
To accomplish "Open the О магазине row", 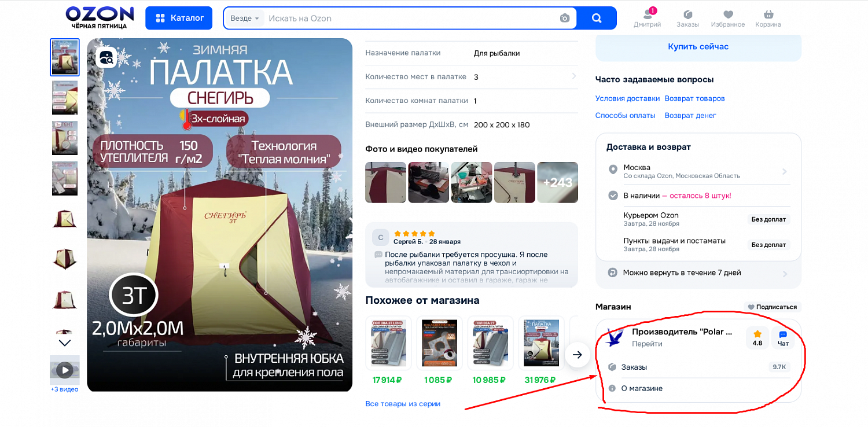I will pyautogui.click(x=698, y=388).
